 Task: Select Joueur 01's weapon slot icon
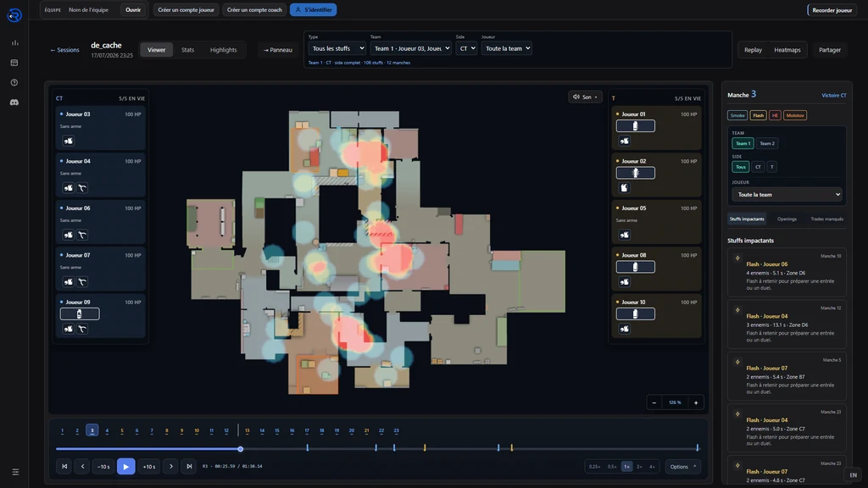click(636, 126)
